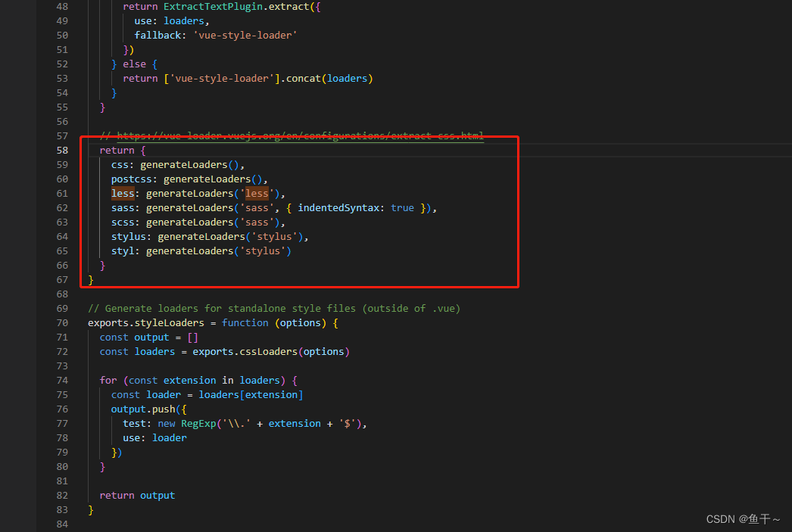The height and width of the screenshot is (532, 792).
Task: Select line number 61 in the gutter
Action: coord(62,193)
